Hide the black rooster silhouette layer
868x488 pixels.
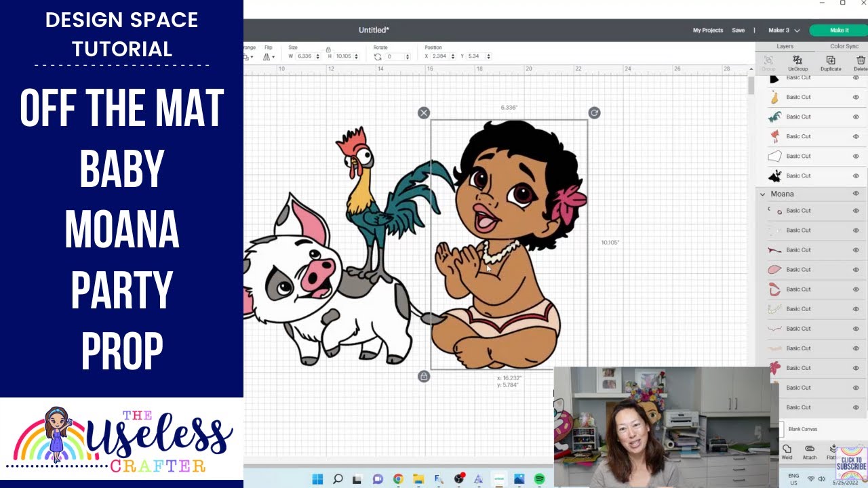click(x=856, y=176)
